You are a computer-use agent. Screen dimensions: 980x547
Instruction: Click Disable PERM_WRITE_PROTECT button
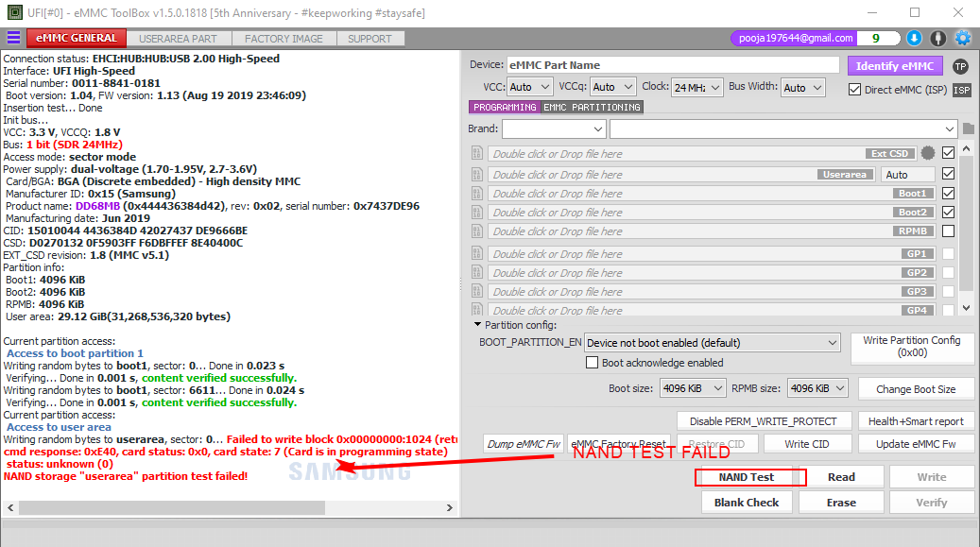click(764, 421)
